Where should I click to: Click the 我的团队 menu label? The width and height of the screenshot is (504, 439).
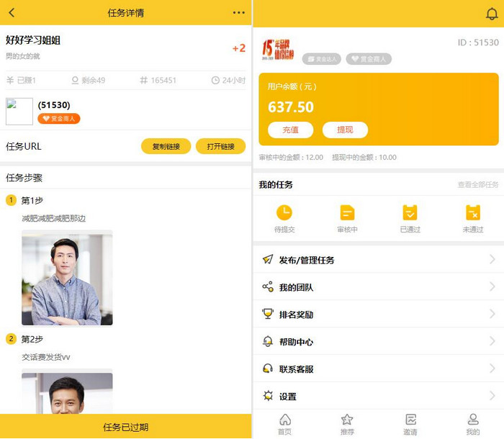(x=296, y=287)
